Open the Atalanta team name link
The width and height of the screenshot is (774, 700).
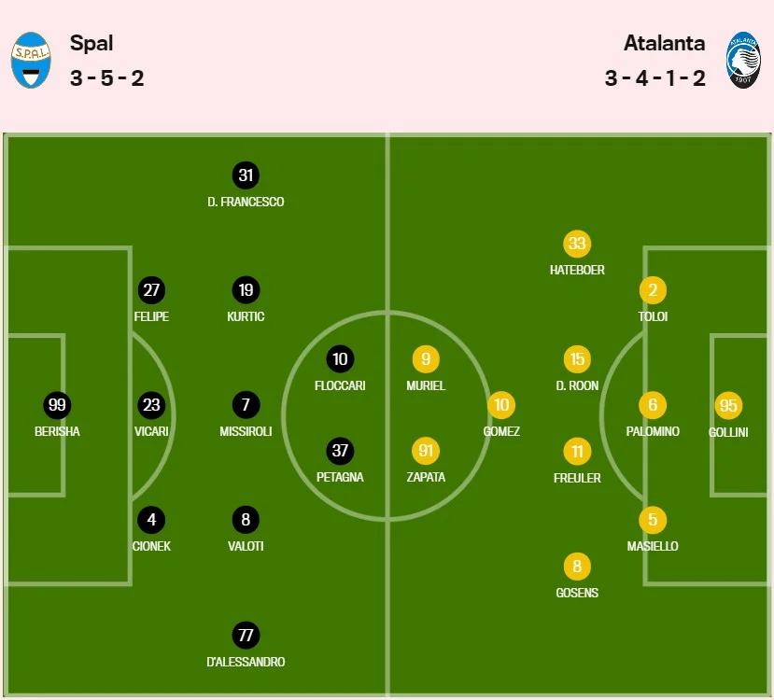tap(664, 43)
